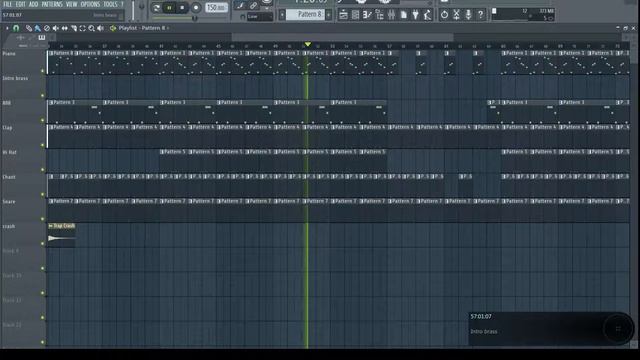This screenshot has height=360, width=640.
Task: Click the Snare track name
Action: coord(9,202)
